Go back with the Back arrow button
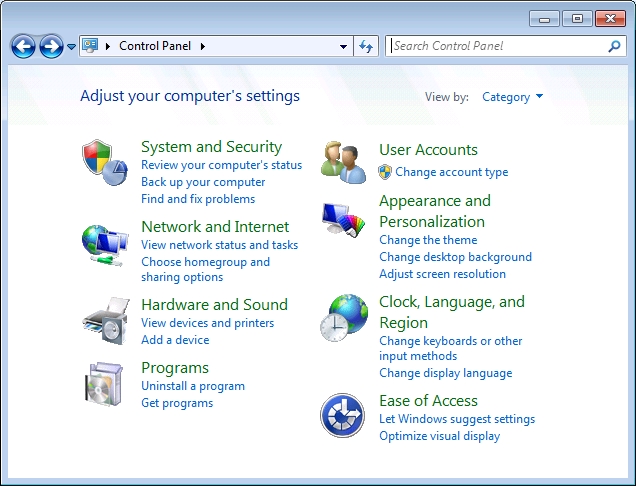 click(x=23, y=46)
